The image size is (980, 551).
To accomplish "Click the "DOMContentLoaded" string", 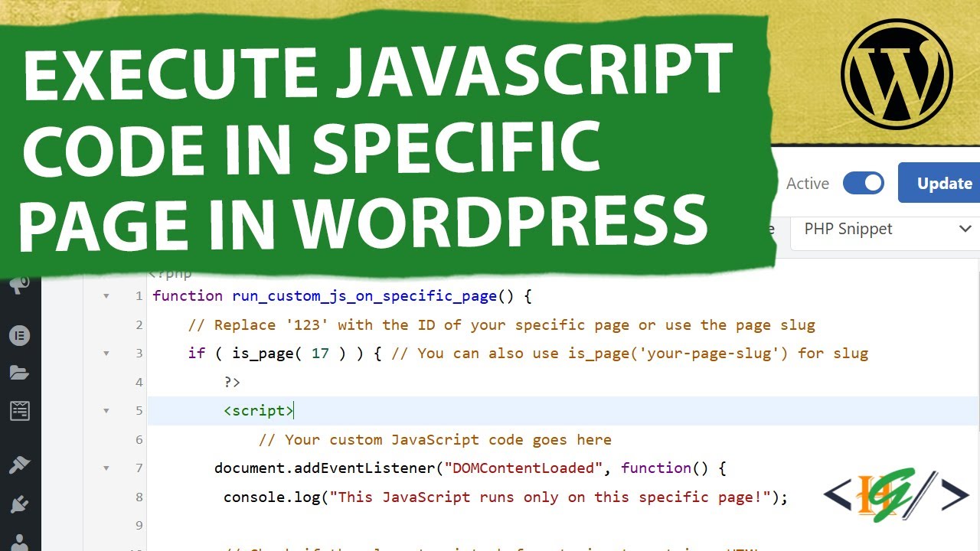I will pyautogui.click(x=525, y=468).
